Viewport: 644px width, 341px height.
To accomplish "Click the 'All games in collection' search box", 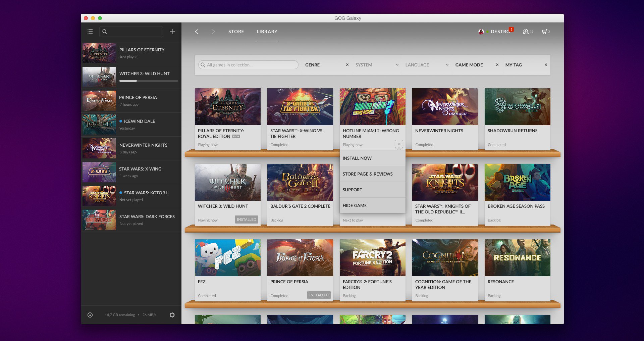I will click(248, 65).
